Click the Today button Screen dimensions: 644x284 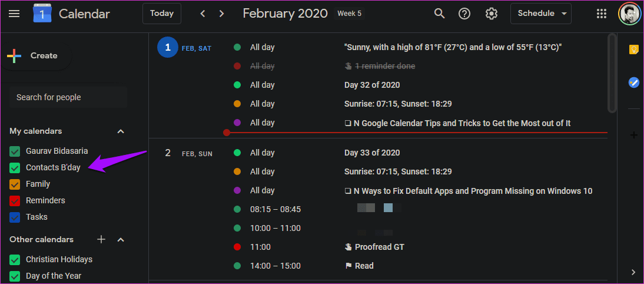(x=162, y=14)
